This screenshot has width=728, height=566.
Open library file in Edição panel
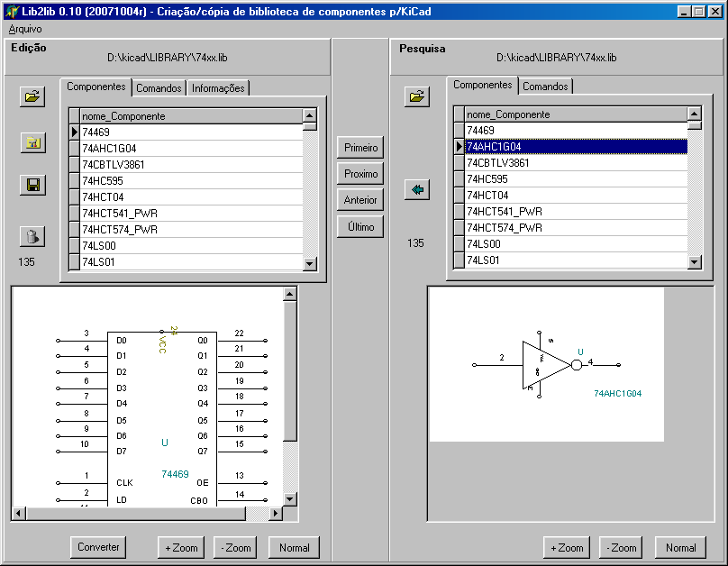(32, 96)
